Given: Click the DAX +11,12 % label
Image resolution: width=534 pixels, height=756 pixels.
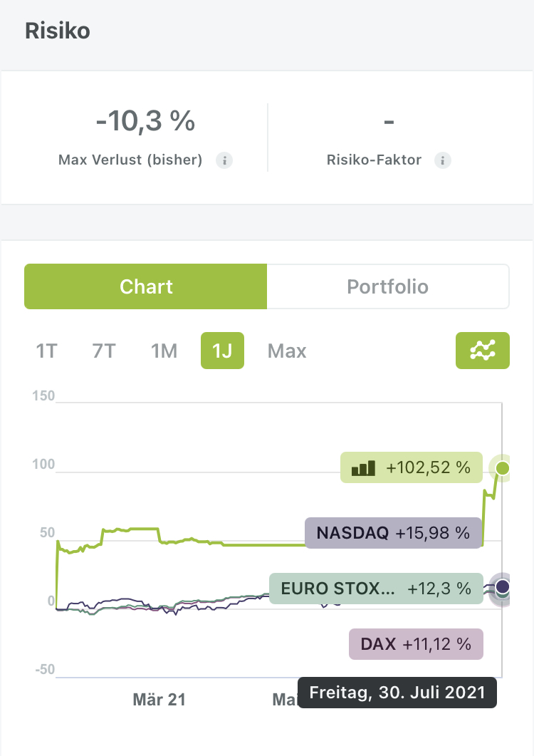Looking at the screenshot, I should point(416,644).
